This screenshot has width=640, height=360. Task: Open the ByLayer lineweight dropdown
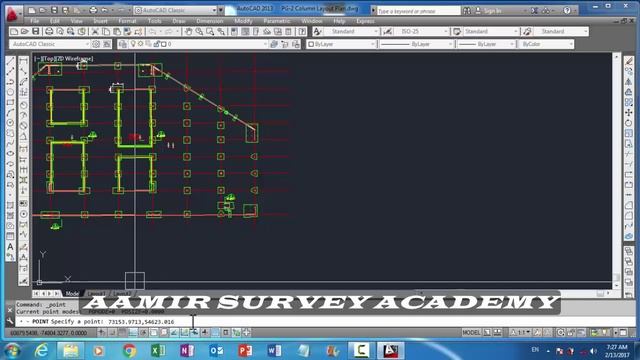point(486,44)
